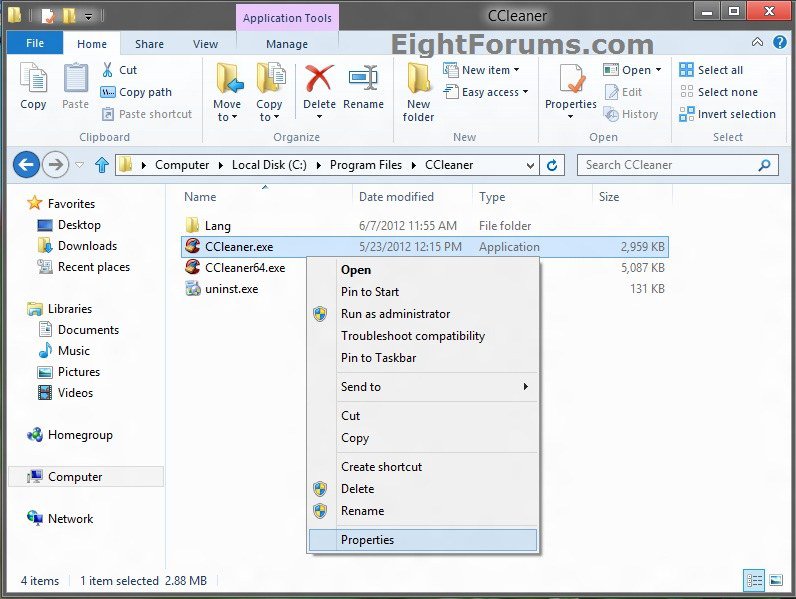Switch to the View tab

pos(205,44)
